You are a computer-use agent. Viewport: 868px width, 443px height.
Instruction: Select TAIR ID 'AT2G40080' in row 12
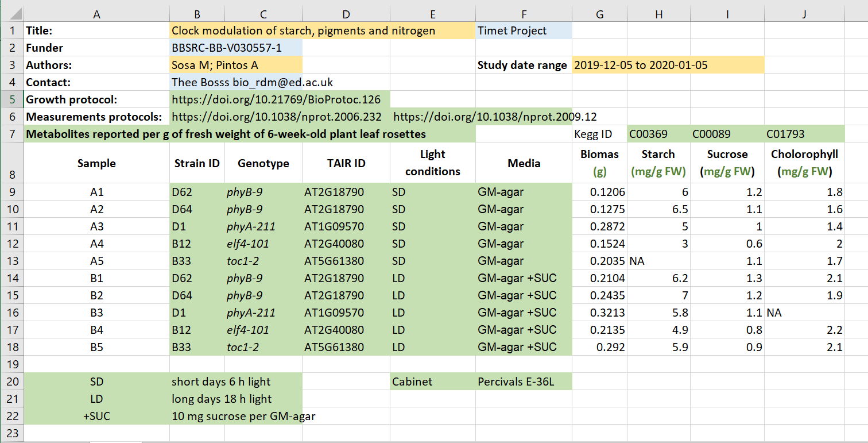pos(346,244)
